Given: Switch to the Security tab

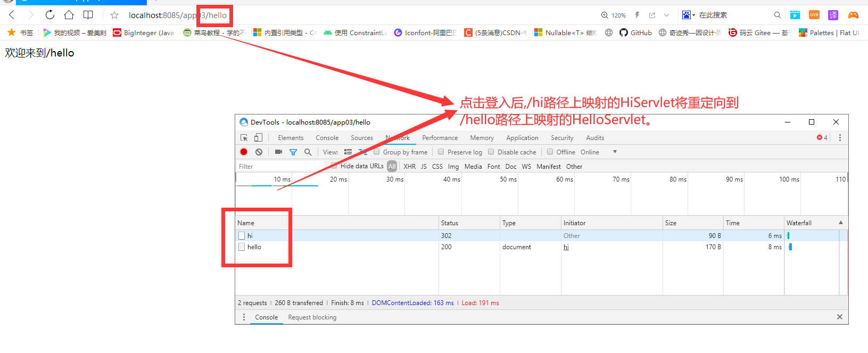Looking at the screenshot, I should click(562, 137).
